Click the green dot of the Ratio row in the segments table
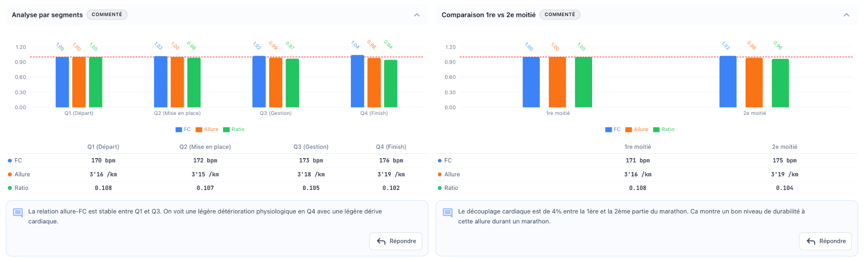The height and width of the screenshot is (259, 868). coord(10,188)
